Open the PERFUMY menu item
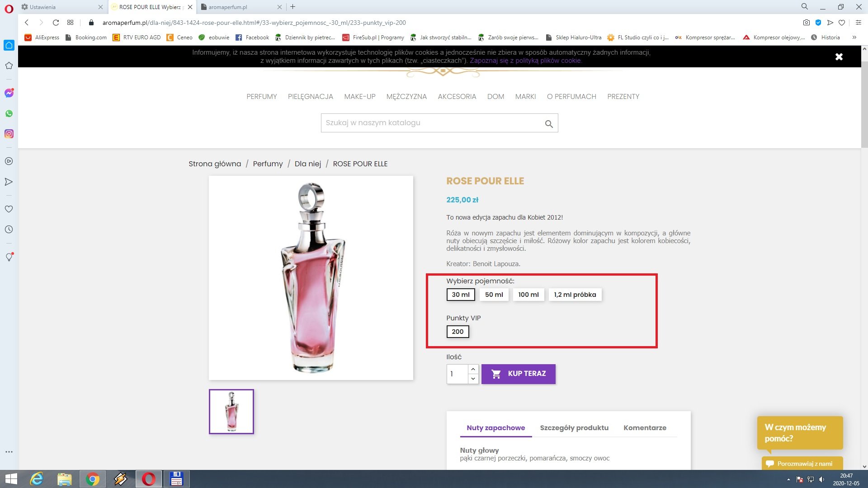 pos(261,97)
